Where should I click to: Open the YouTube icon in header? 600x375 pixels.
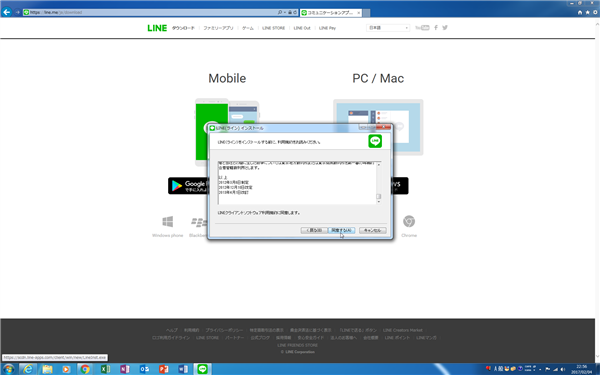(422, 28)
